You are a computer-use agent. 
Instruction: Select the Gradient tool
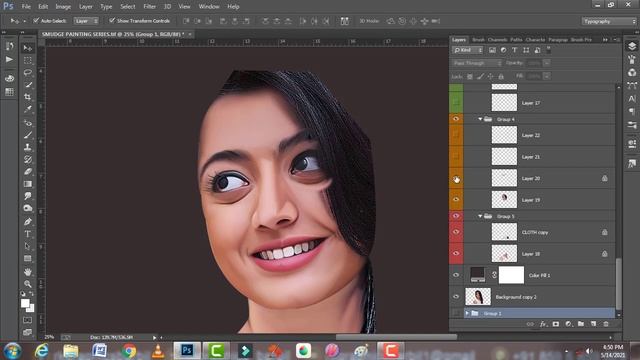[x=27, y=184]
